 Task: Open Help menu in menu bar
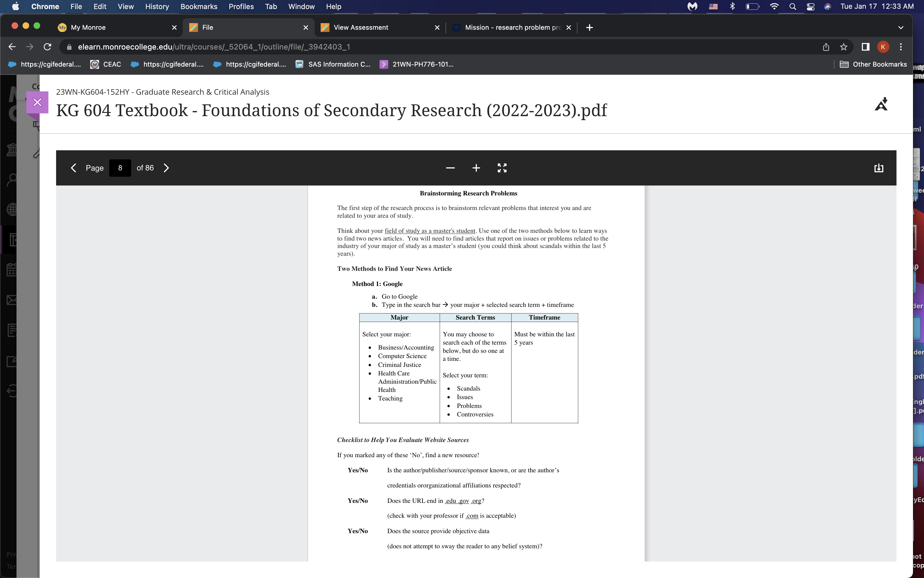click(333, 7)
